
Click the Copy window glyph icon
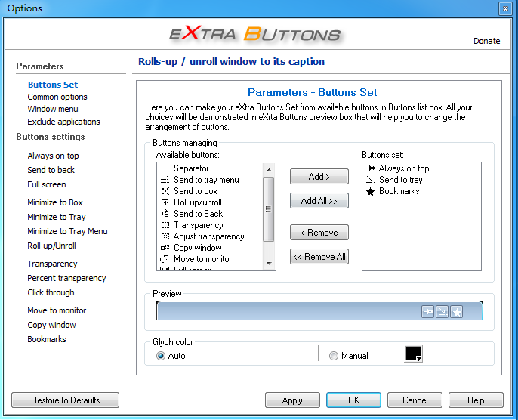coord(165,248)
